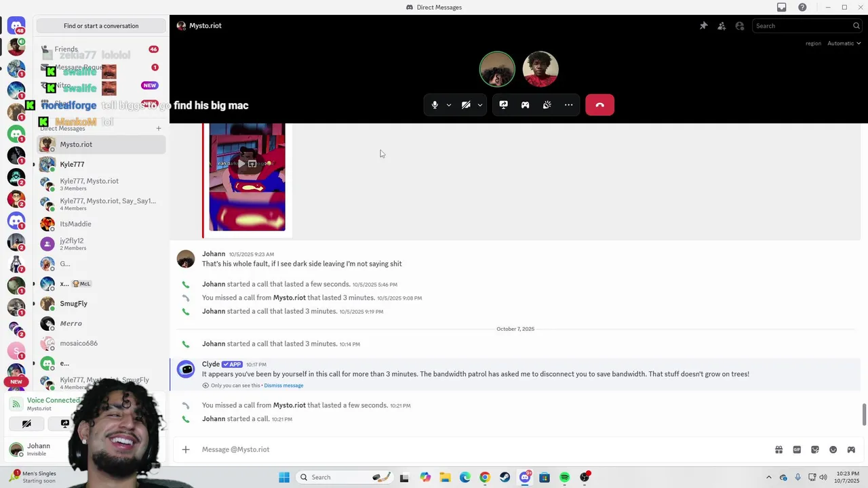Open OBS Studio from the taskbar

tap(585, 477)
